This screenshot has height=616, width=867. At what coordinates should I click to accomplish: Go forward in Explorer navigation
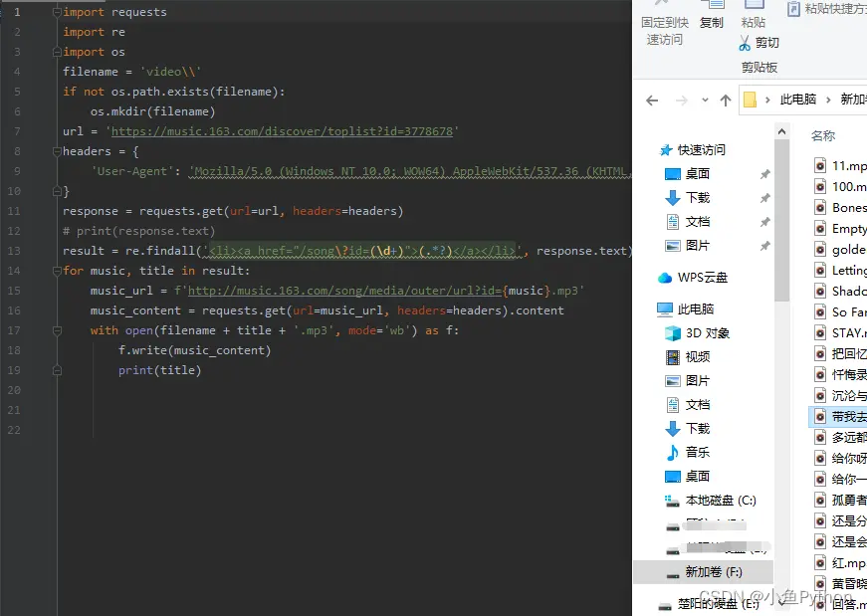click(x=682, y=101)
